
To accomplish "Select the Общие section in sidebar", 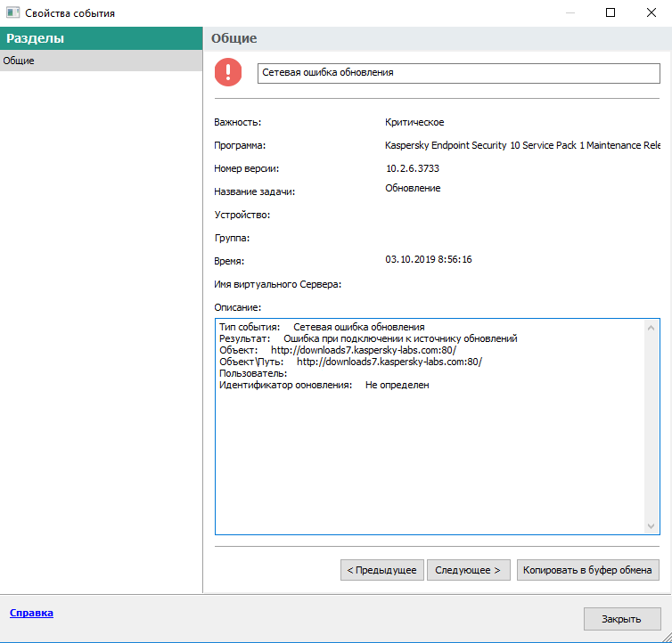I will click(101, 61).
